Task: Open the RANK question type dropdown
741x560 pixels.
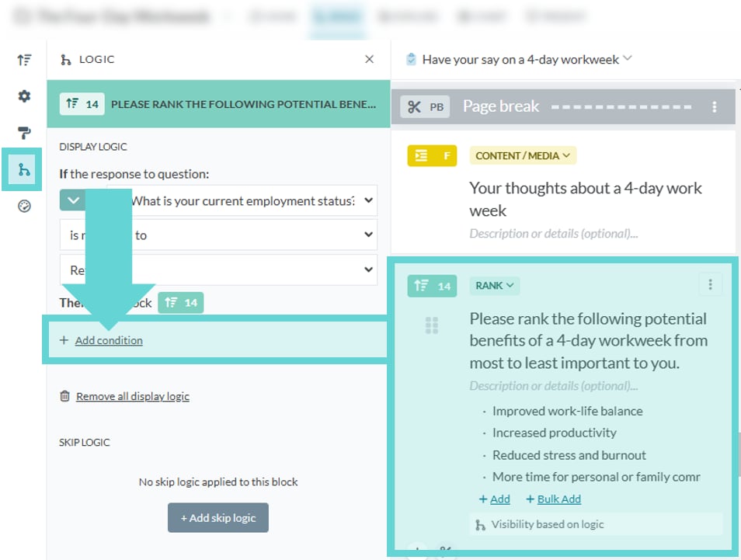Action: coord(494,285)
